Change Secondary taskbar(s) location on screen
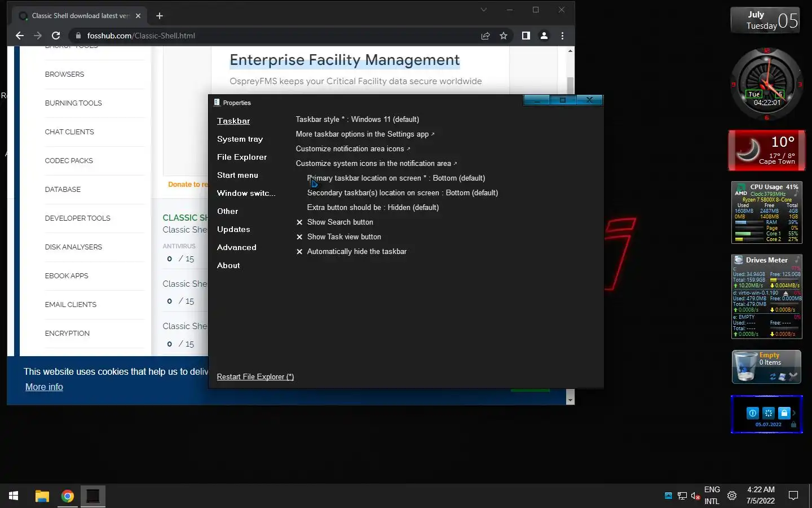The width and height of the screenshot is (812, 508). (403, 193)
